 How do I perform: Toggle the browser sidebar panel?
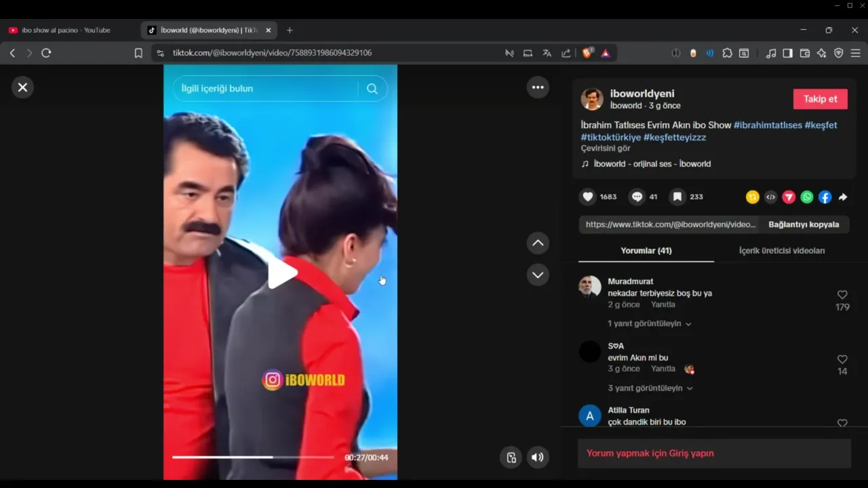pos(787,53)
